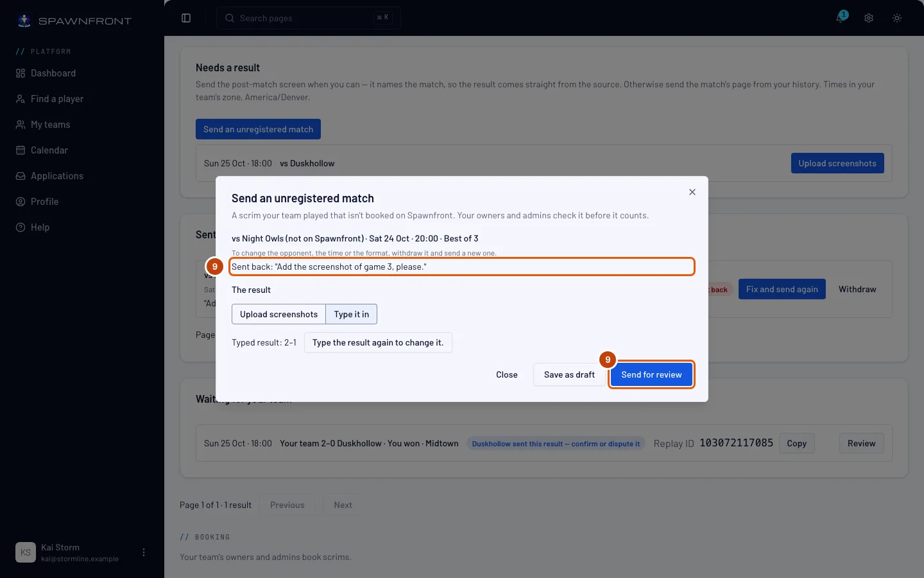This screenshot has width=924, height=578.
Task: Open the settings gear icon
Action: tap(869, 18)
